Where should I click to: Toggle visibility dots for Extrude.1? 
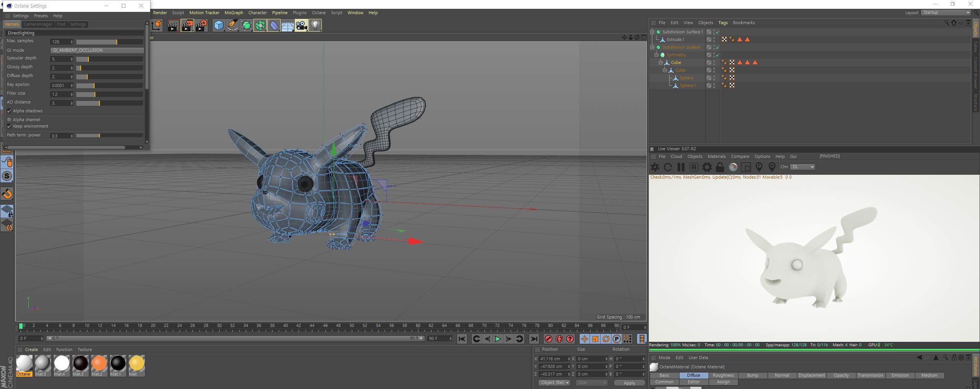point(714,39)
